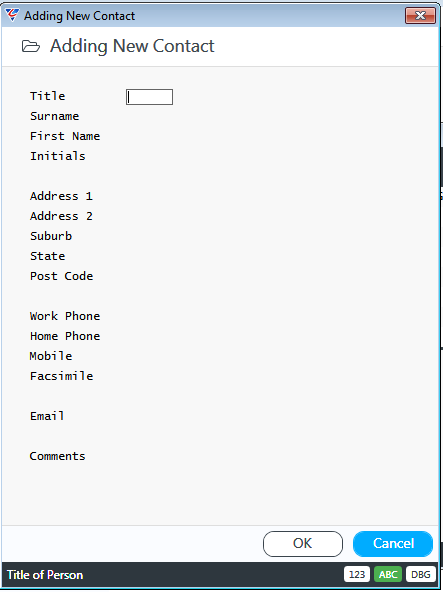This screenshot has height=592, width=443.
Task: Click the open folder icon beside heading
Action: [x=31, y=46]
